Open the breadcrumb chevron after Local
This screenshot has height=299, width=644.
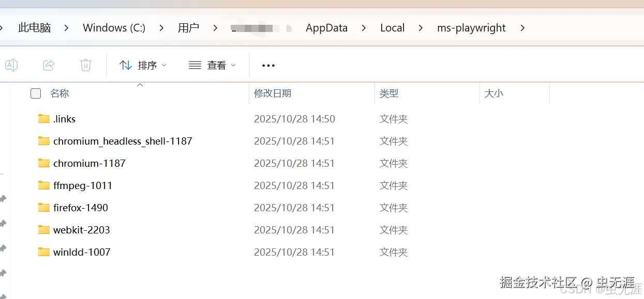pyautogui.click(x=420, y=28)
